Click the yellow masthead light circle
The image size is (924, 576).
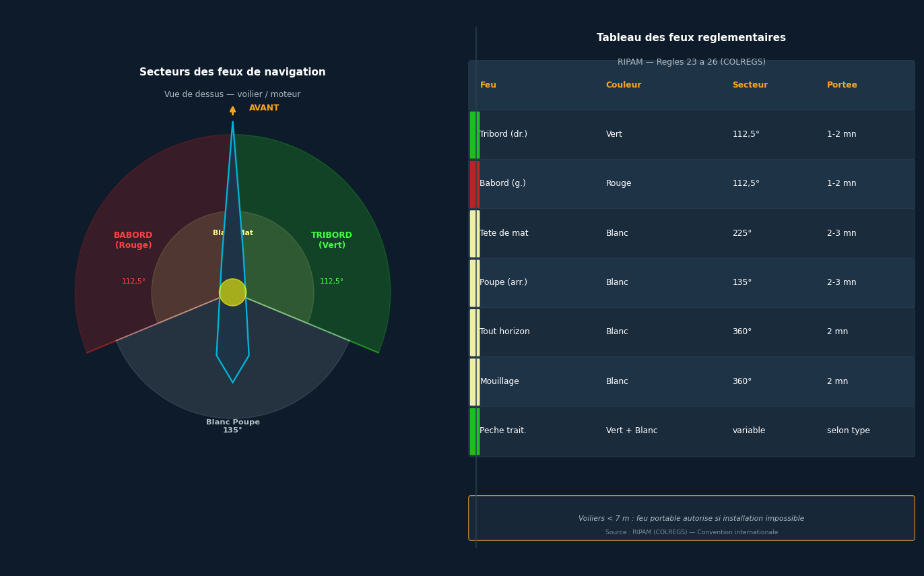(x=232, y=292)
